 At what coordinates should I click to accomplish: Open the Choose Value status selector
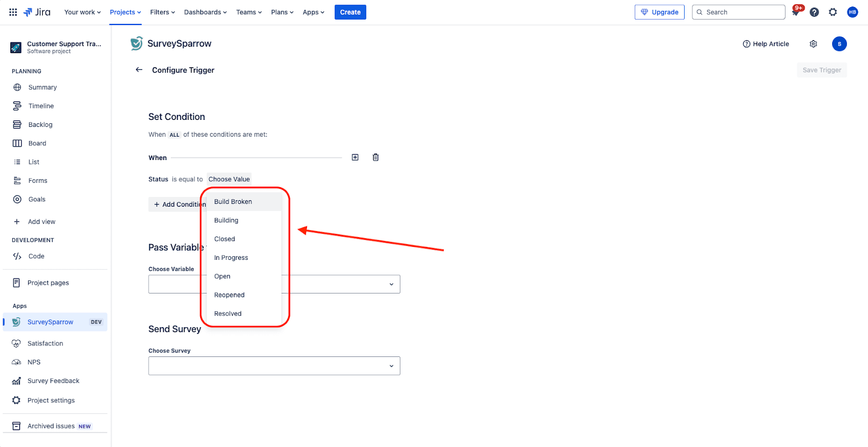(229, 179)
